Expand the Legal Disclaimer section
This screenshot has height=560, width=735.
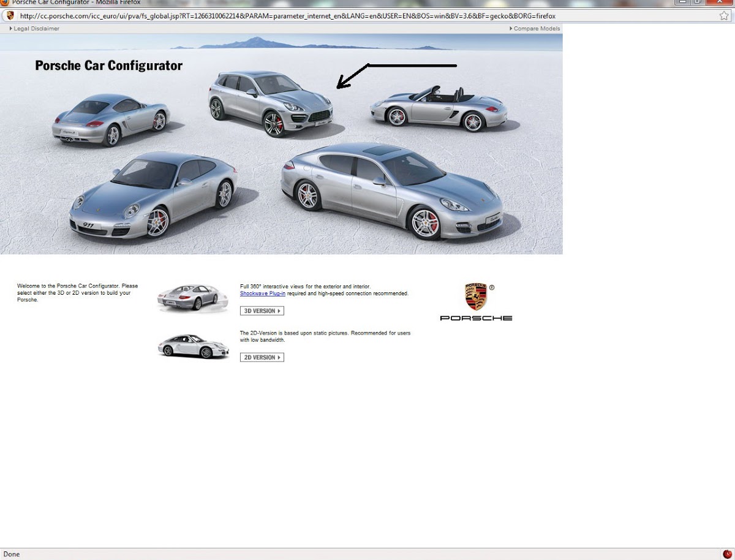click(34, 29)
